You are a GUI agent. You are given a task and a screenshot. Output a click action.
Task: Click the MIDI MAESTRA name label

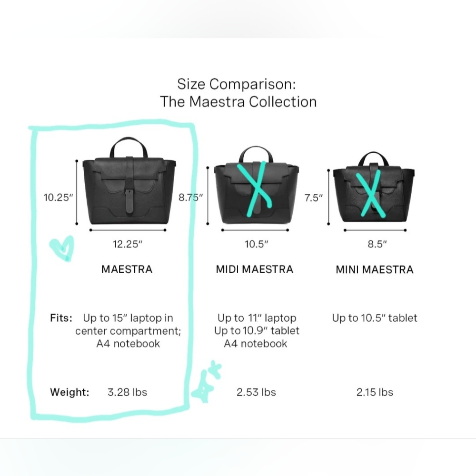[254, 269]
